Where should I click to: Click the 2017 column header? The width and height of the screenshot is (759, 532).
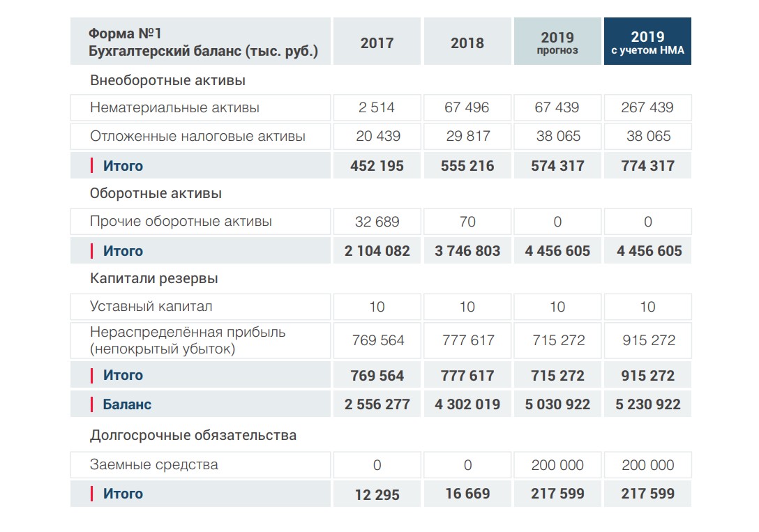point(377,43)
